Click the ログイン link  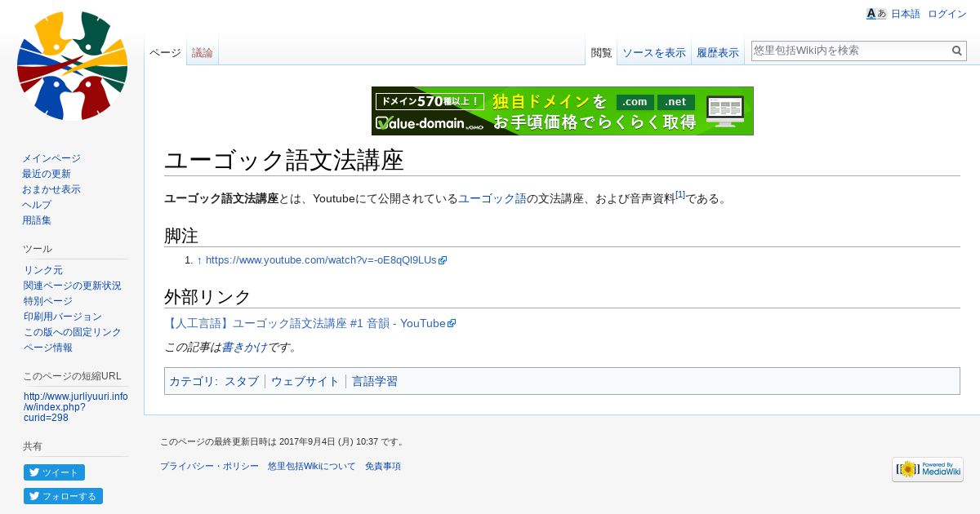coord(947,14)
